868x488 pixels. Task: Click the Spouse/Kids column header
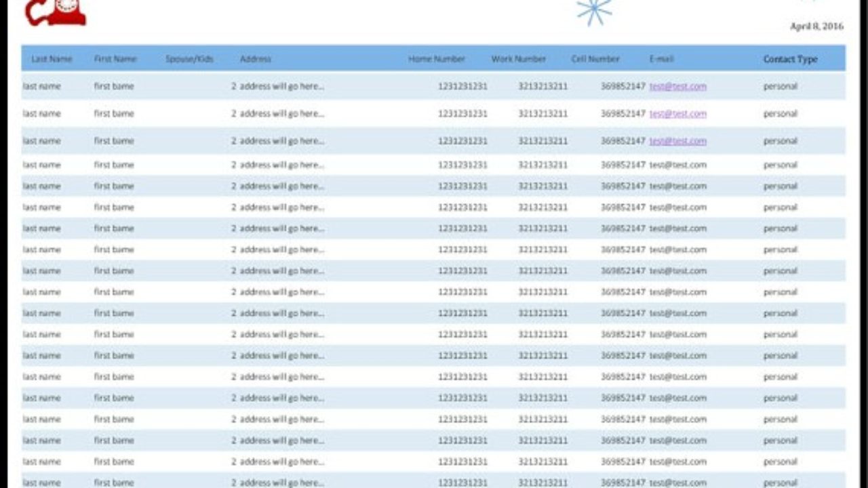(x=189, y=59)
